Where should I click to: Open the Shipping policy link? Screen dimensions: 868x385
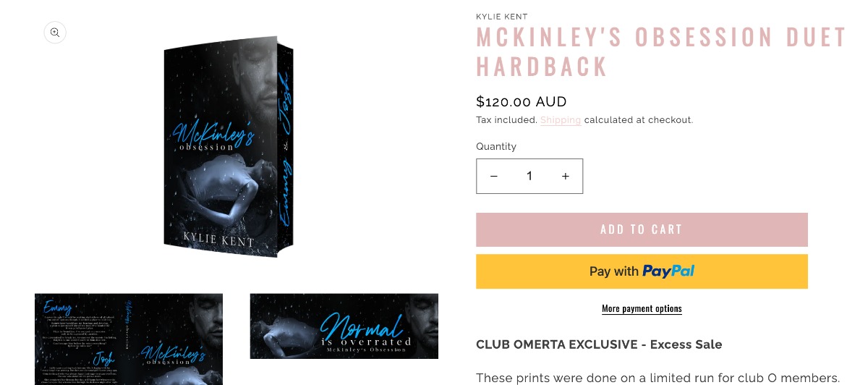tap(561, 120)
